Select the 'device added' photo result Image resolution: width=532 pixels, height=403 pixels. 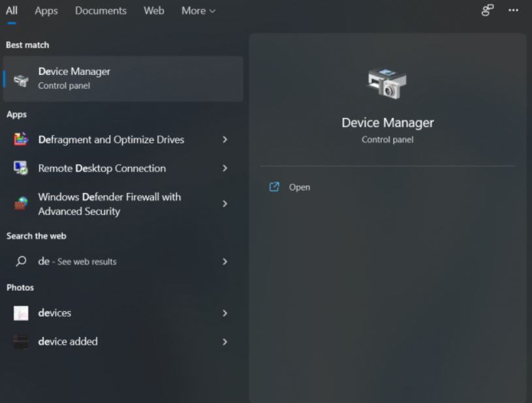pyautogui.click(x=68, y=342)
